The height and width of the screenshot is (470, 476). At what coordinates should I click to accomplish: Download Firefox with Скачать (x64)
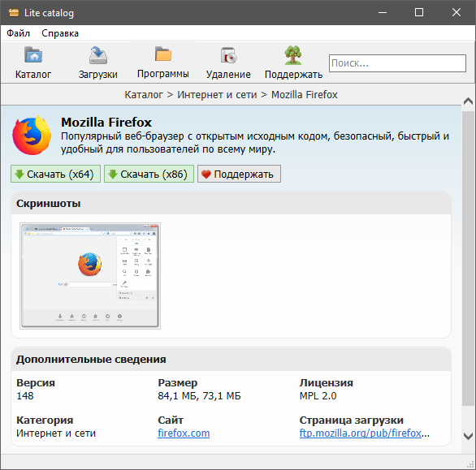click(x=55, y=174)
